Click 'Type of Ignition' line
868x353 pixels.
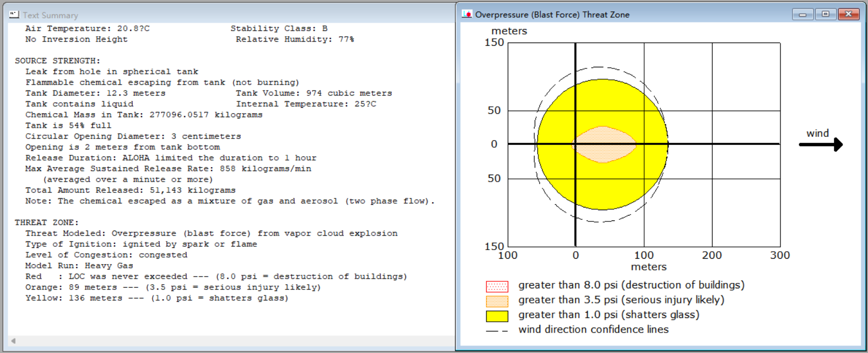(141, 244)
